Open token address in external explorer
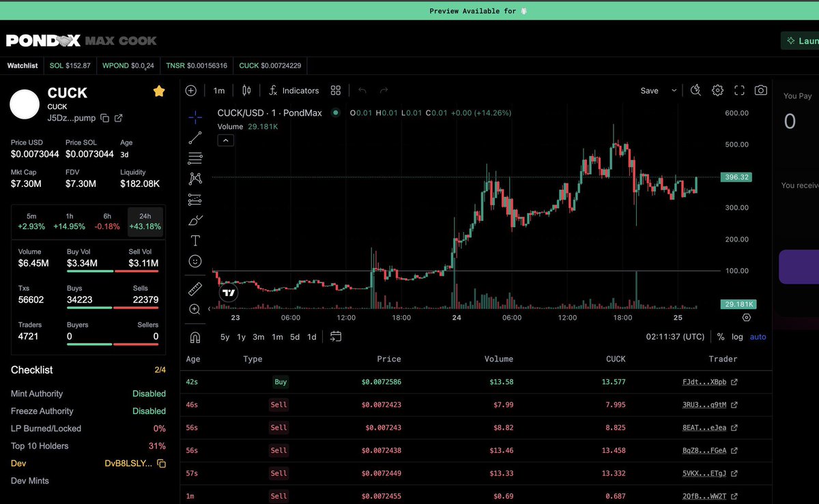 118,118
